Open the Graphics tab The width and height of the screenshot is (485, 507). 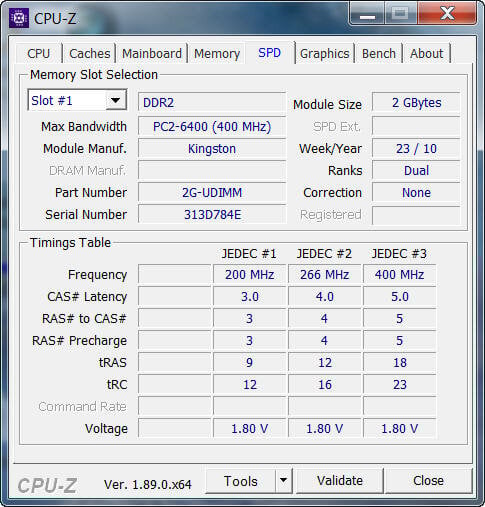tap(325, 53)
